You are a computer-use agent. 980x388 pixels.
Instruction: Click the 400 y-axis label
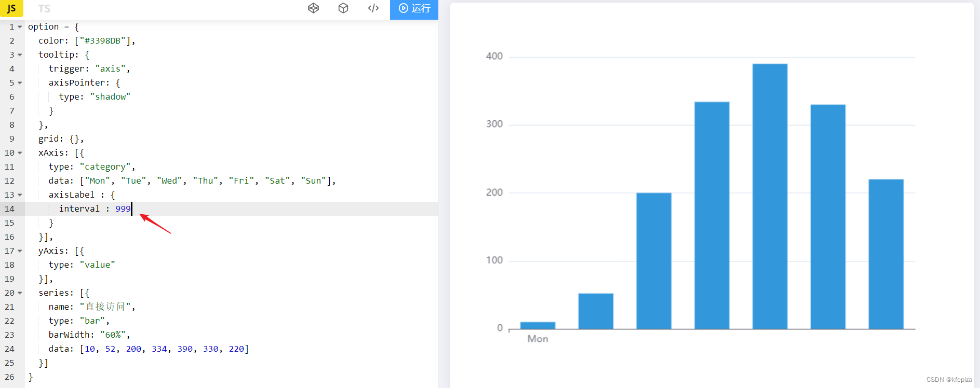[x=494, y=56]
